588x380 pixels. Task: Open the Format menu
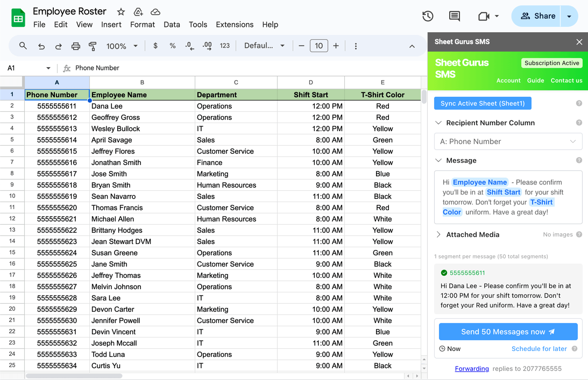(143, 24)
